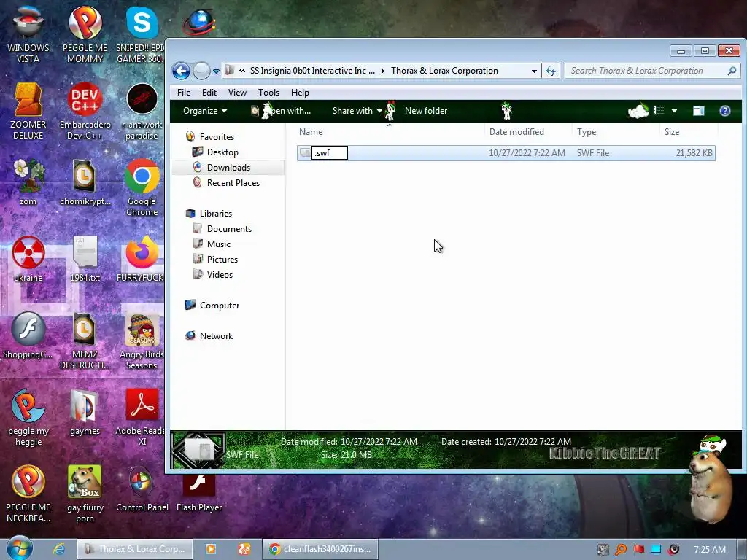Open the Help menu
Image resolution: width=747 pixels, height=560 pixels.
point(300,93)
